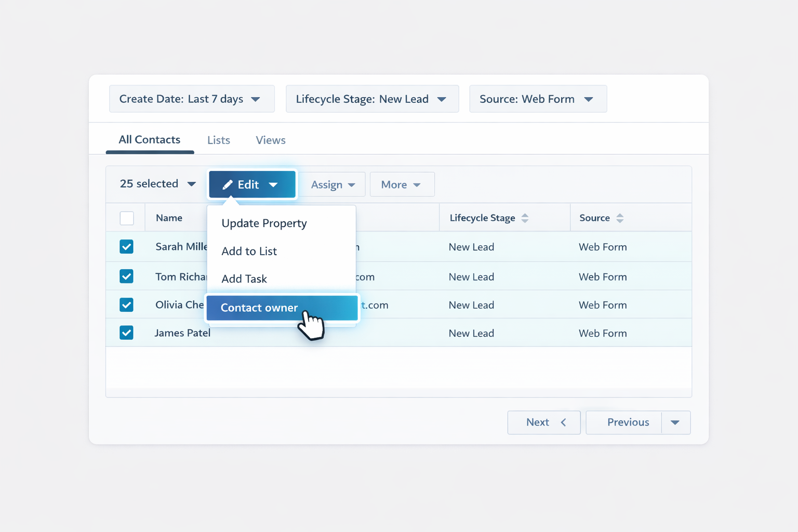The width and height of the screenshot is (798, 532).
Task: Click the Lifecycle Stage column sort arrows
Action: [x=525, y=218]
